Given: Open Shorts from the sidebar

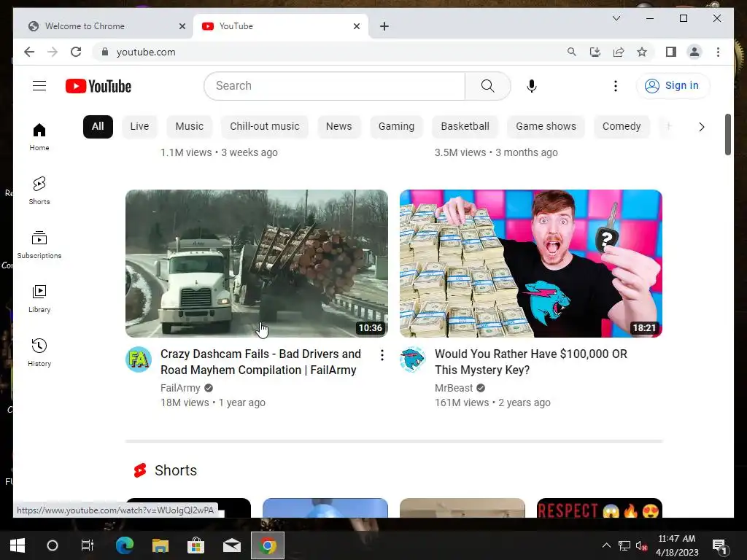Looking at the screenshot, I should click(39, 191).
